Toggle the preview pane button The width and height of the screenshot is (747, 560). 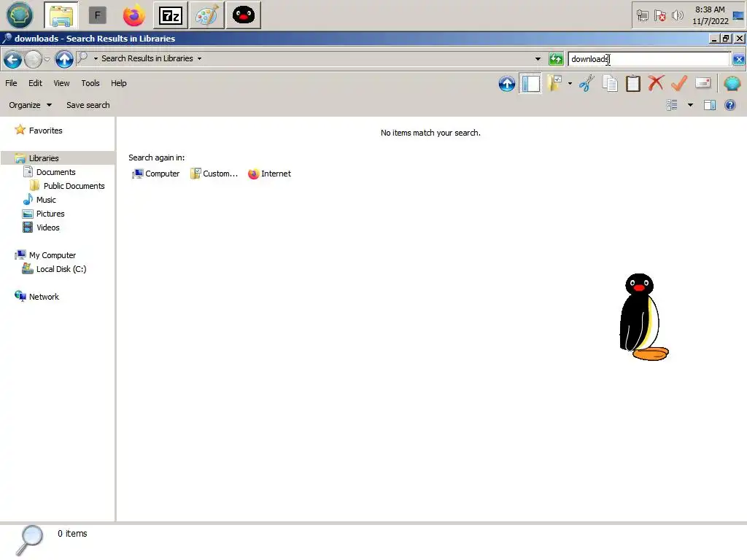click(x=710, y=105)
